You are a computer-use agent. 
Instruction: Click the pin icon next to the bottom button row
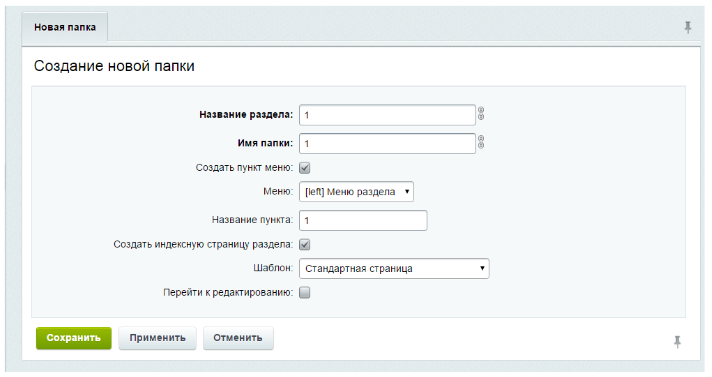pos(677,342)
